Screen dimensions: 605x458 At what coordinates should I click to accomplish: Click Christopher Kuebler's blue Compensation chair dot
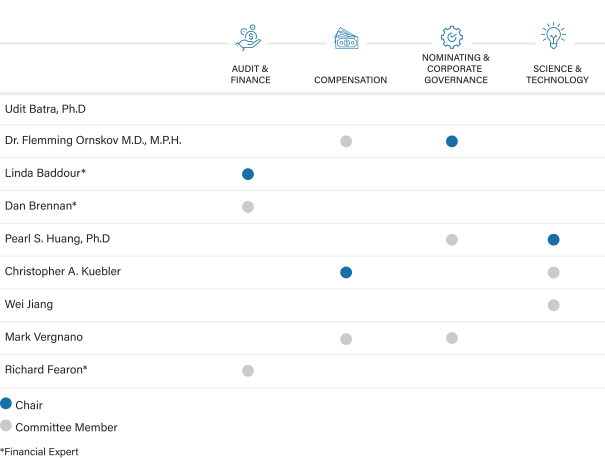[346, 272]
